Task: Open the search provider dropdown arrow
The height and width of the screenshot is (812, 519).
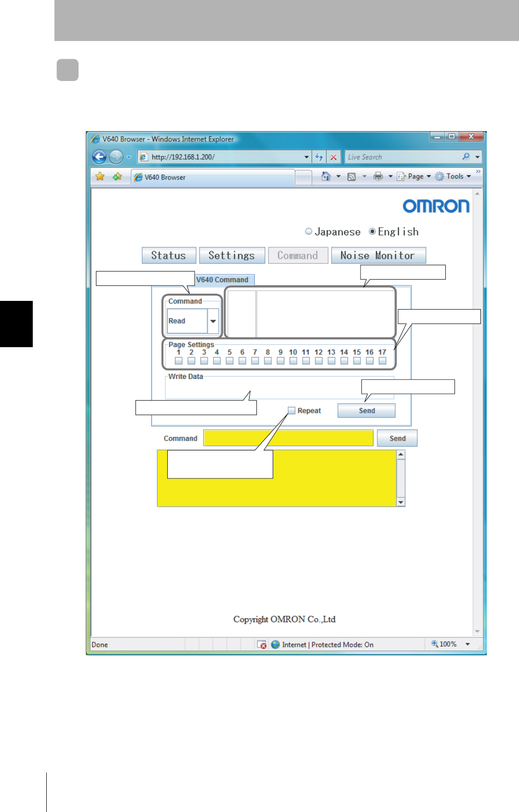Action: click(x=477, y=157)
